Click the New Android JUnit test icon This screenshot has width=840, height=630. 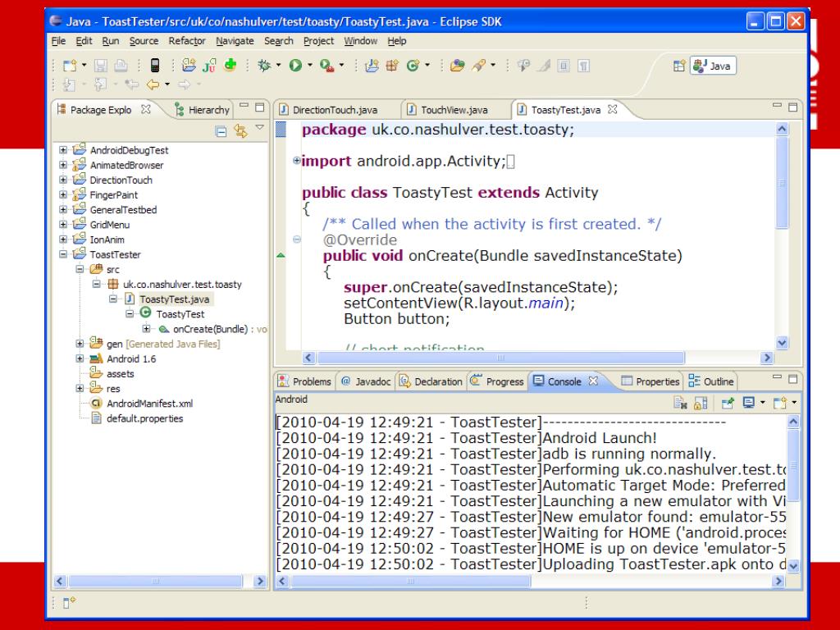pyautogui.click(x=209, y=66)
